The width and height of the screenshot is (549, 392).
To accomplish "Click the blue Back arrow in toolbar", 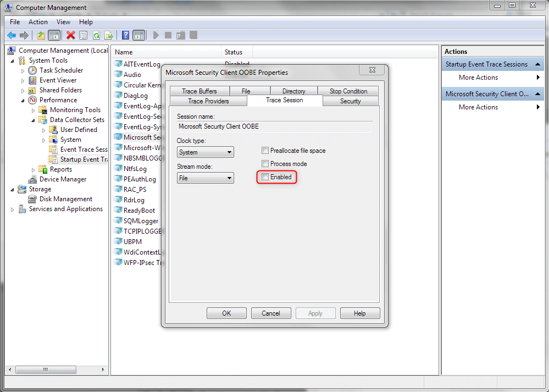I will [x=11, y=35].
